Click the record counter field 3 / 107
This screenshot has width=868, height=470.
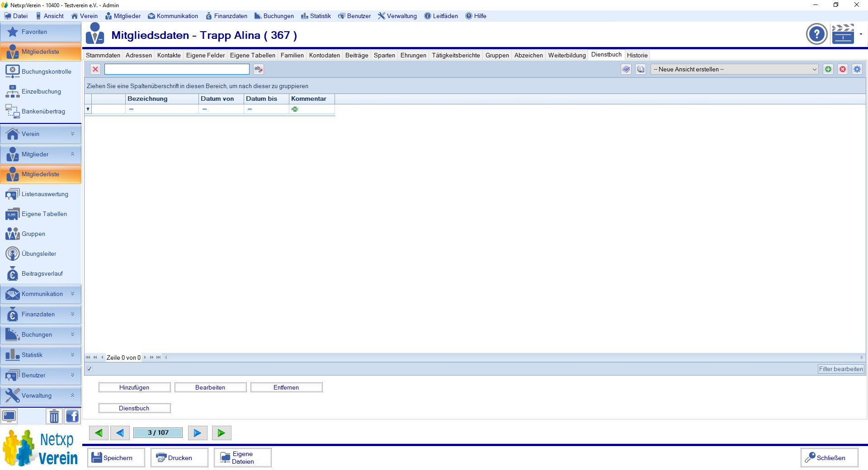158,433
